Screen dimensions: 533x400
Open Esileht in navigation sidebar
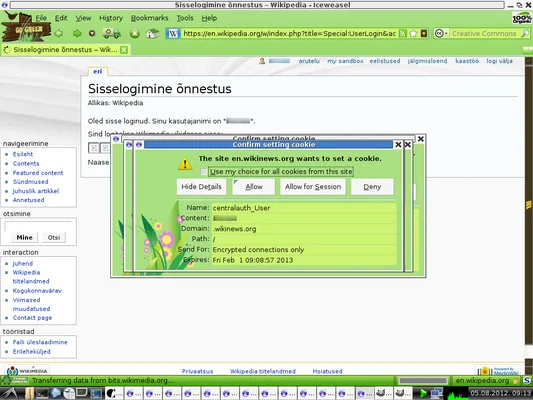23,154
